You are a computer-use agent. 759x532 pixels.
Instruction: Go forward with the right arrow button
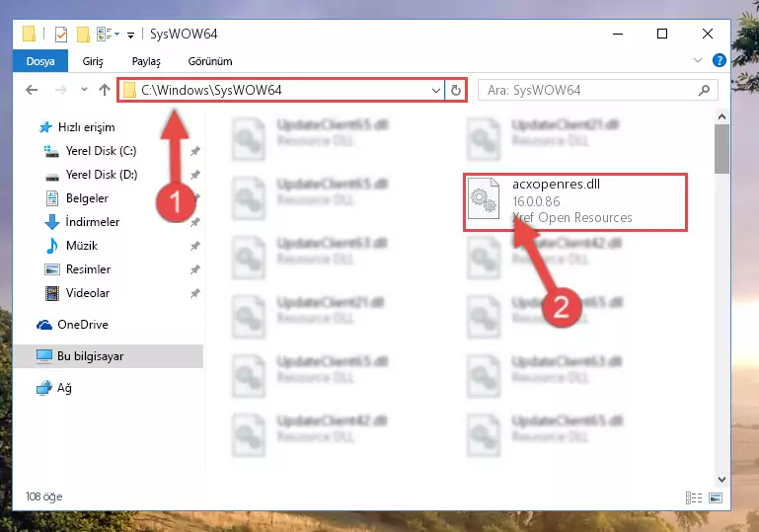[x=60, y=90]
